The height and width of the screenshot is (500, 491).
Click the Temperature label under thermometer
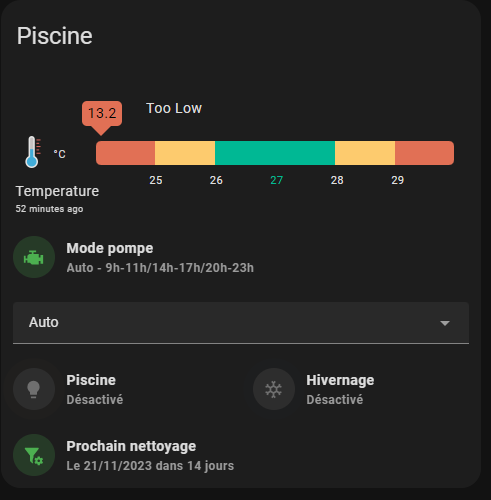pyautogui.click(x=57, y=191)
